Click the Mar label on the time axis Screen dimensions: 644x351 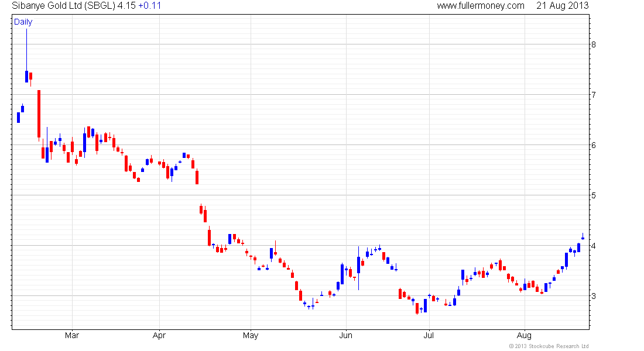click(72, 335)
